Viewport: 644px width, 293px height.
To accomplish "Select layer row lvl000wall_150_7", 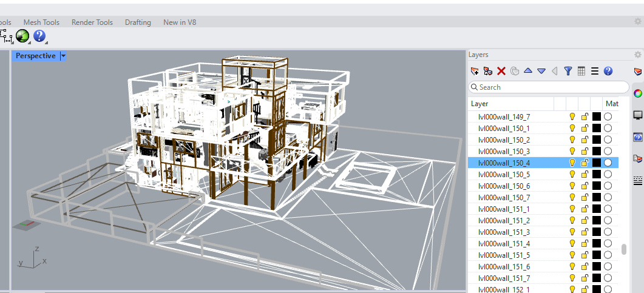I will click(543, 197).
